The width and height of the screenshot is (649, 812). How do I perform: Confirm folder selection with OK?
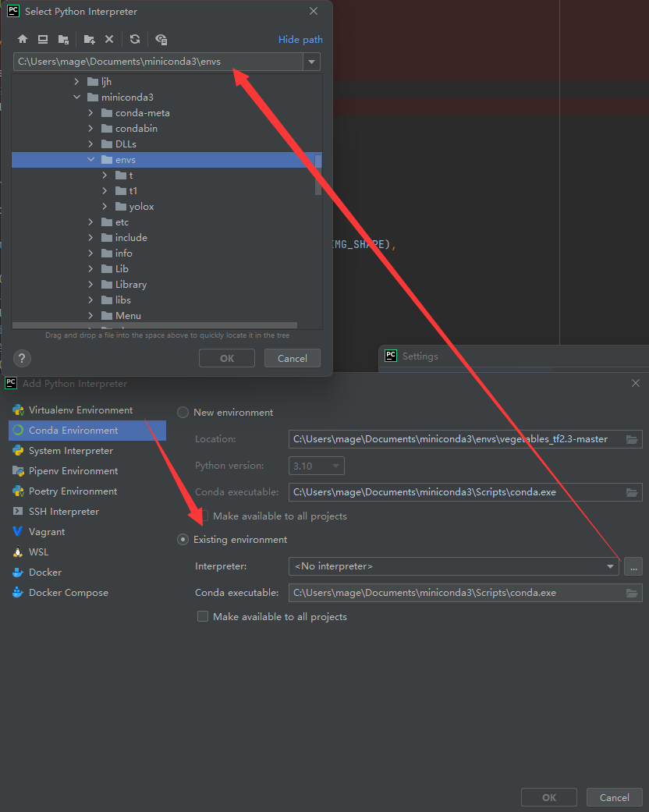pos(226,358)
